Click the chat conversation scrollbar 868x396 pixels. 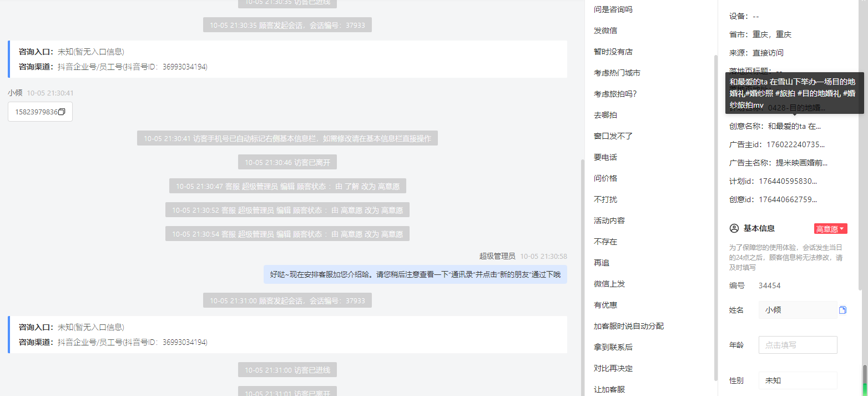coord(582,278)
